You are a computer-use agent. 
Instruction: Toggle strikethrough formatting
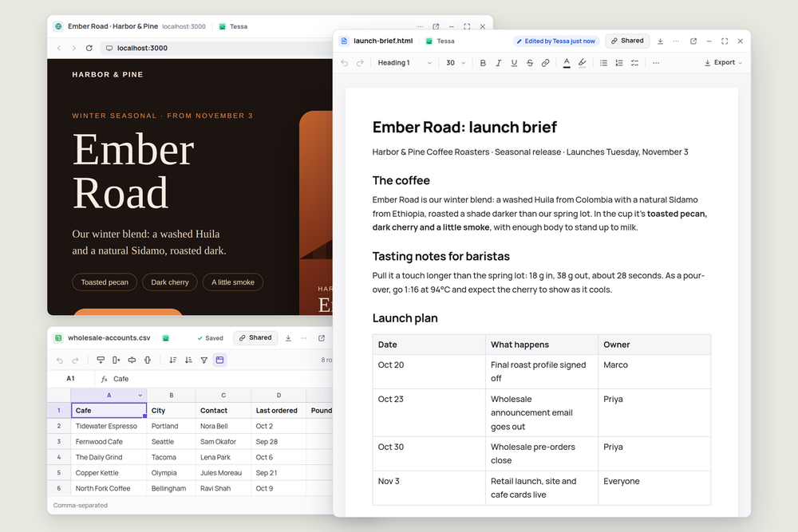pyautogui.click(x=530, y=63)
